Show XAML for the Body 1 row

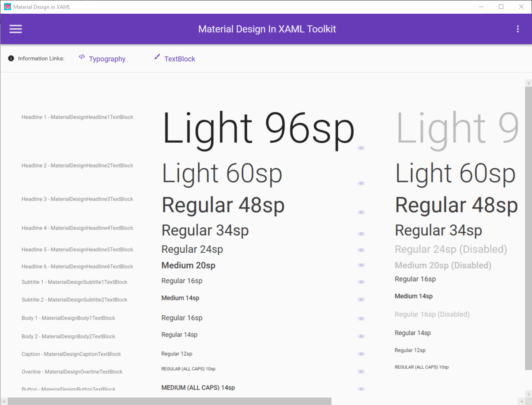tap(361, 318)
